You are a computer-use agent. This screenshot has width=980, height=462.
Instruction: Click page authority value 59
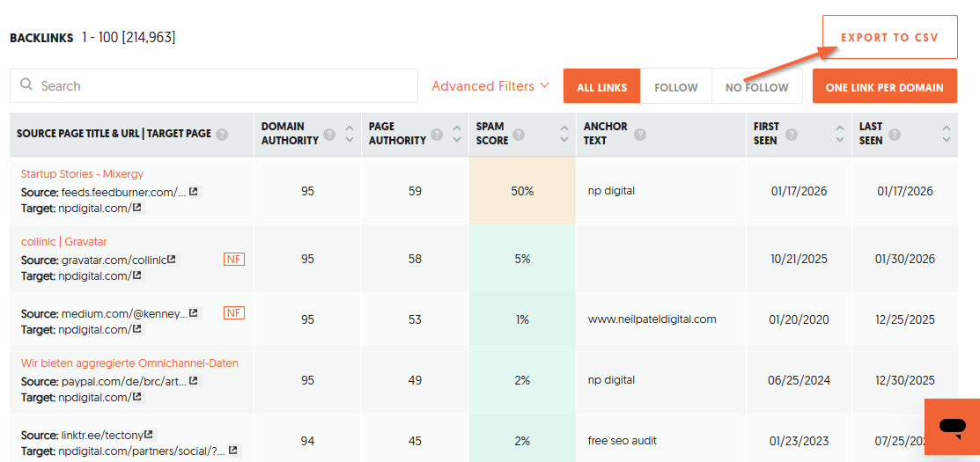(415, 191)
